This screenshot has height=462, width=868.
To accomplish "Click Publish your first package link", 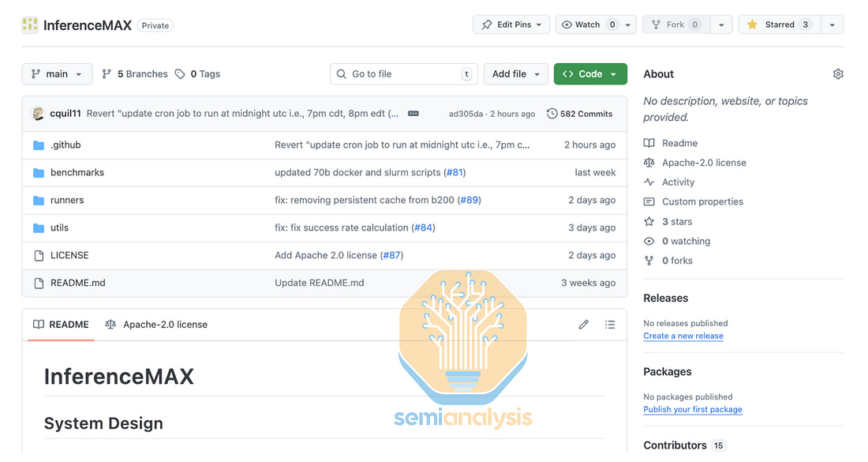I will pos(693,409).
